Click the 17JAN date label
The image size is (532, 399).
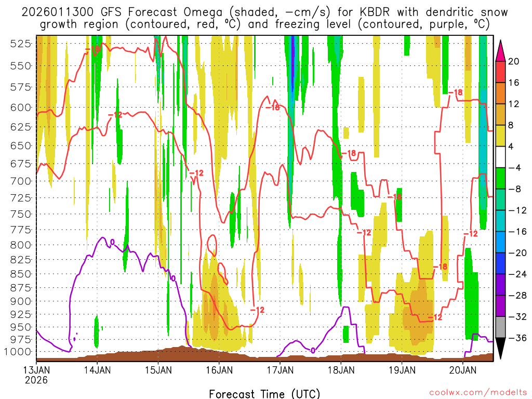click(x=280, y=369)
